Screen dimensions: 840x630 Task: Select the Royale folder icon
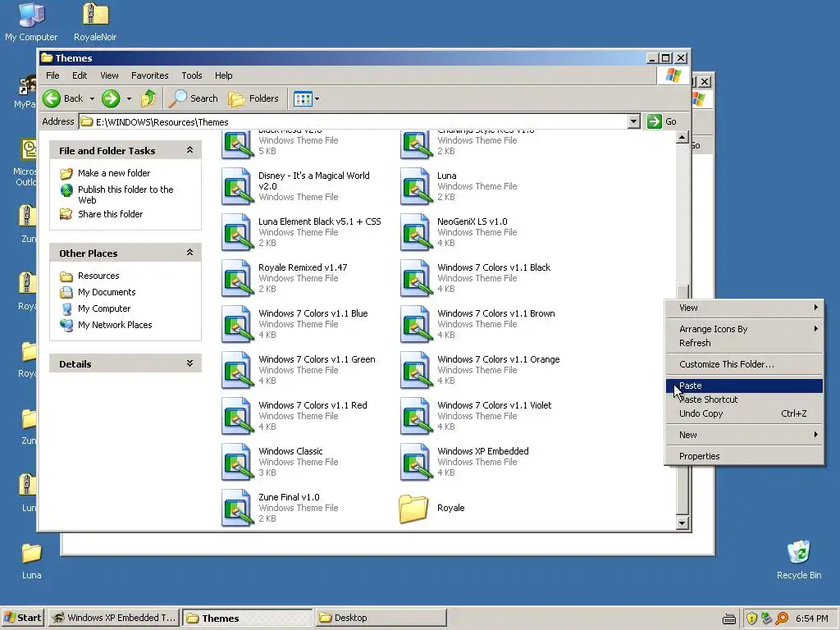pyautogui.click(x=413, y=509)
